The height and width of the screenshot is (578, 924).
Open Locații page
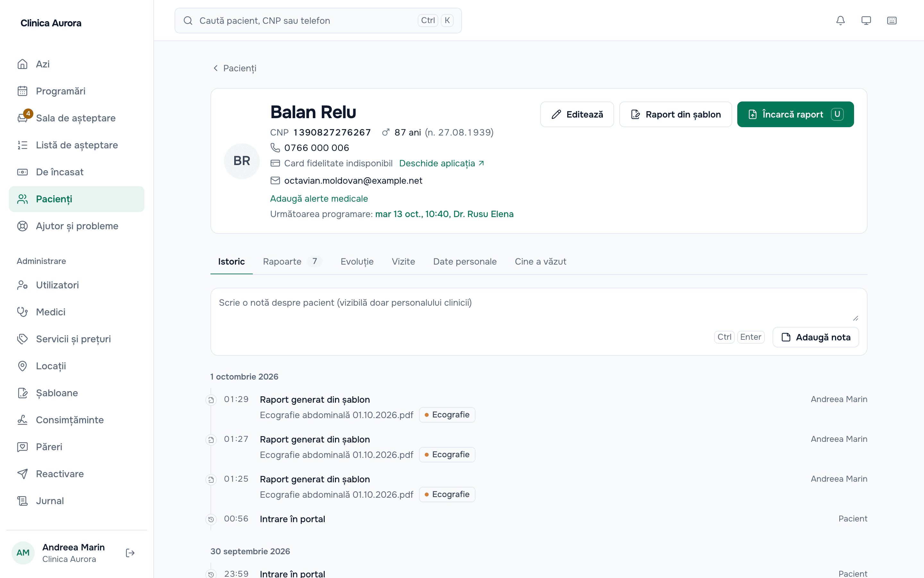pos(76,366)
